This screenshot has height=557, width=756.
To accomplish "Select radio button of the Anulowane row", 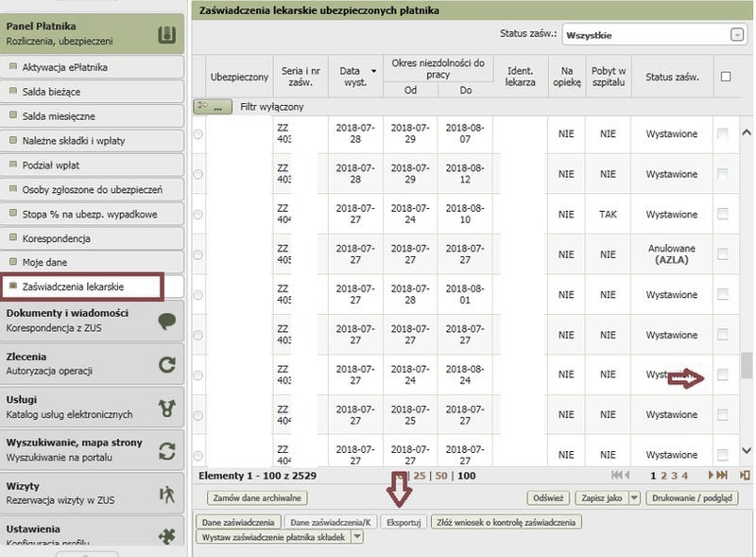I will tap(198, 254).
